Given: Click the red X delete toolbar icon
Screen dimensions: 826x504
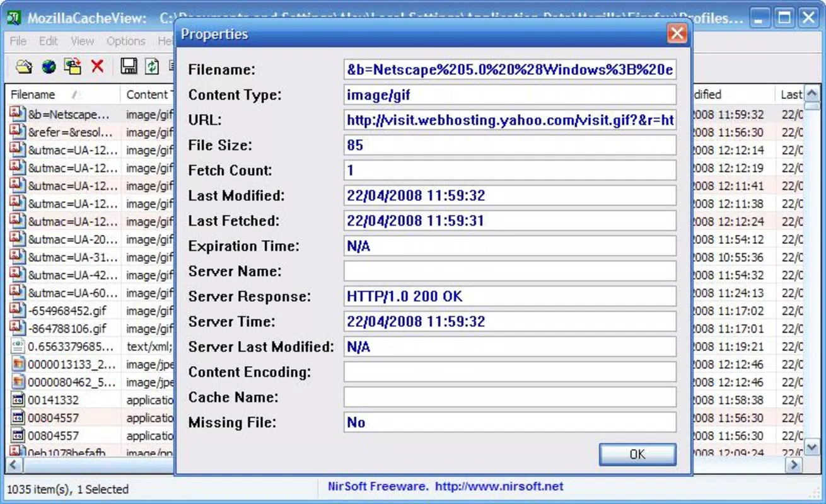Looking at the screenshot, I should pos(97,66).
